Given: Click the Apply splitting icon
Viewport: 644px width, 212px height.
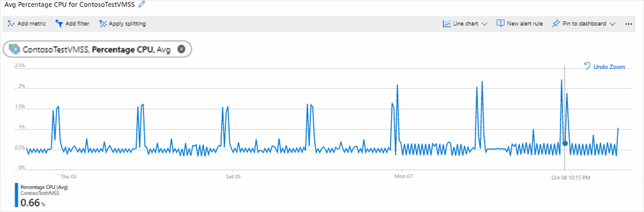Looking at the screenshot, I should (x=103, y=23).
